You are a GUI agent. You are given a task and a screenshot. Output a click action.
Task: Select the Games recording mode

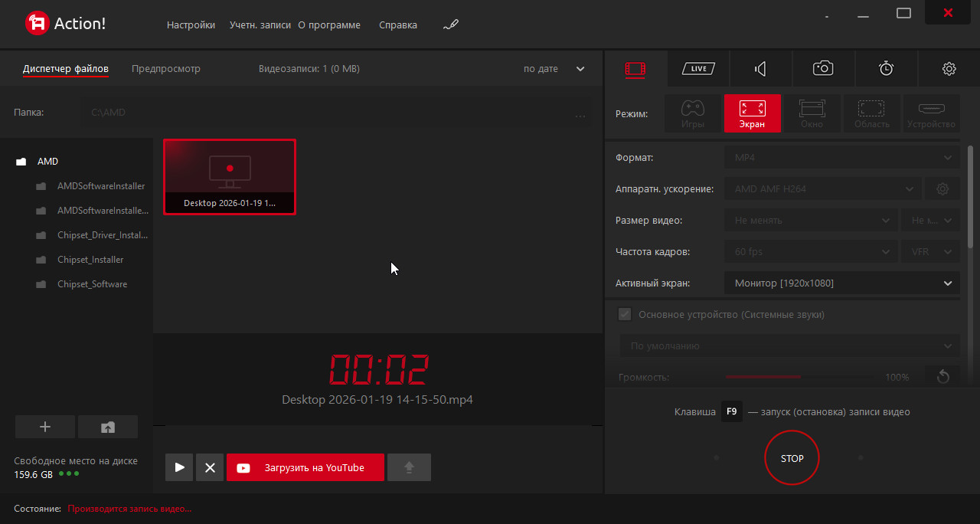(x=692, y=113)
